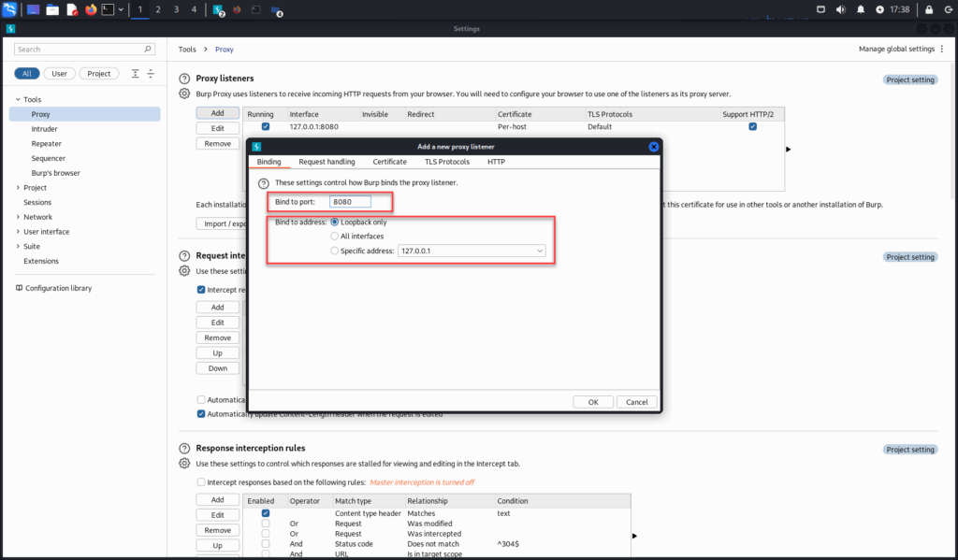Viewport: 958px width, 560px height.
Task: Toggle Automatically update Content-Length checkbox
Action: tap(201, 413)
